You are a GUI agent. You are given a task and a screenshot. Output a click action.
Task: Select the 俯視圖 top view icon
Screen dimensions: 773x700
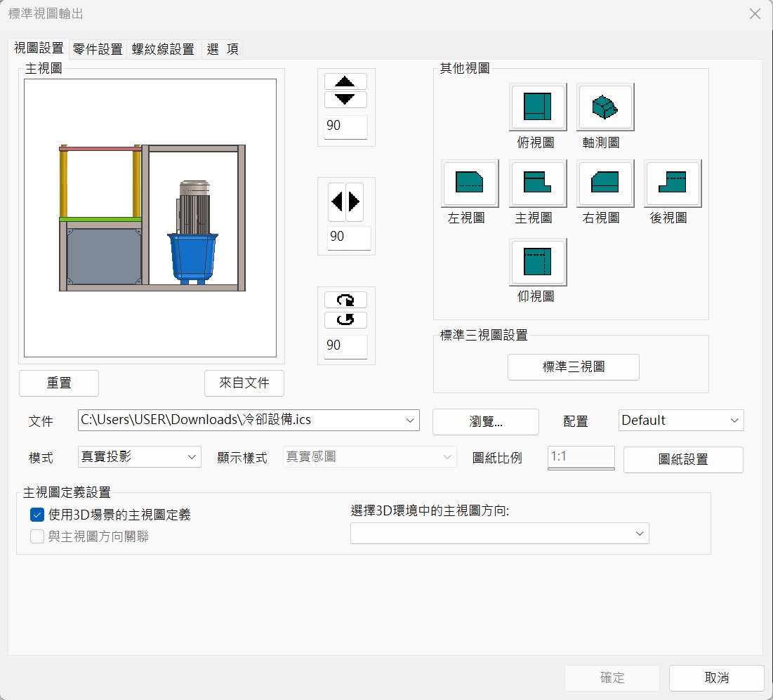point(537,107)
